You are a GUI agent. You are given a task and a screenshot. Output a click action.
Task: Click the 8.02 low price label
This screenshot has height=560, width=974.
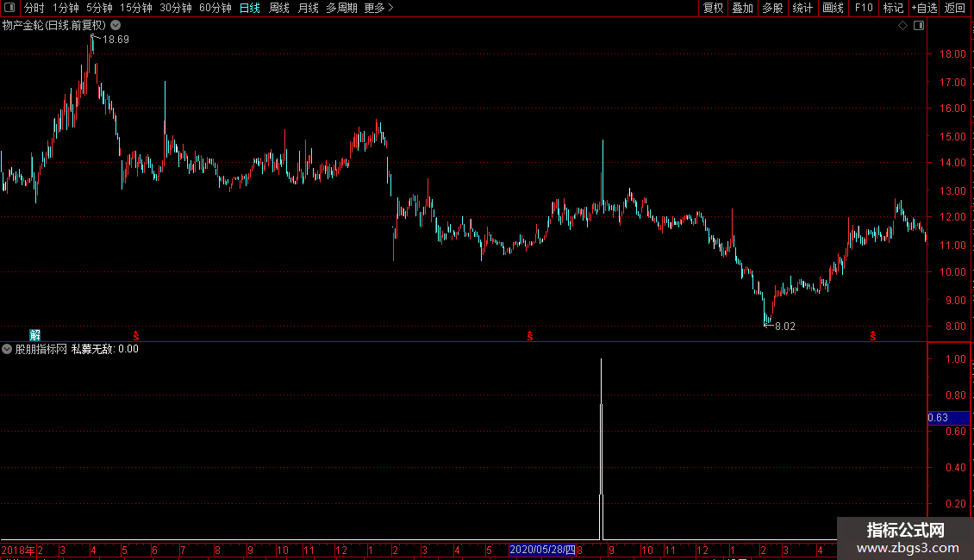(x=784, y=326)
